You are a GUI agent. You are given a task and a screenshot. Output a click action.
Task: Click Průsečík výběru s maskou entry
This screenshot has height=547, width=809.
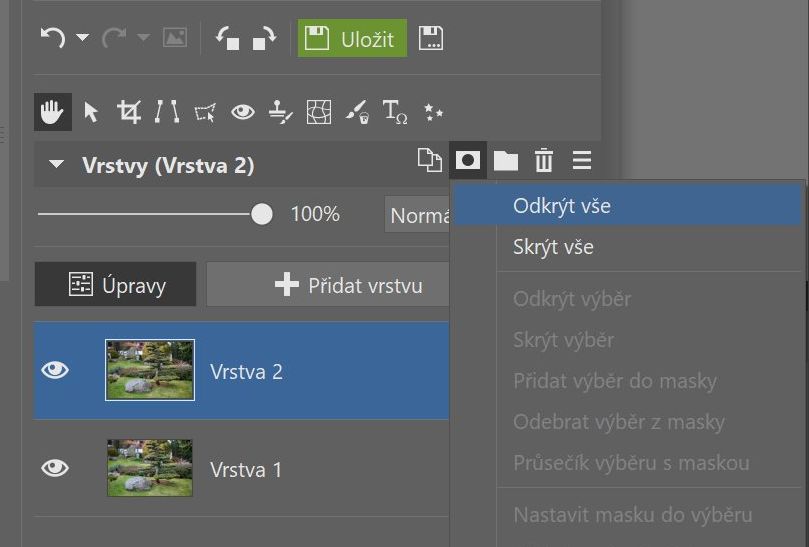[x=626, y=463]
